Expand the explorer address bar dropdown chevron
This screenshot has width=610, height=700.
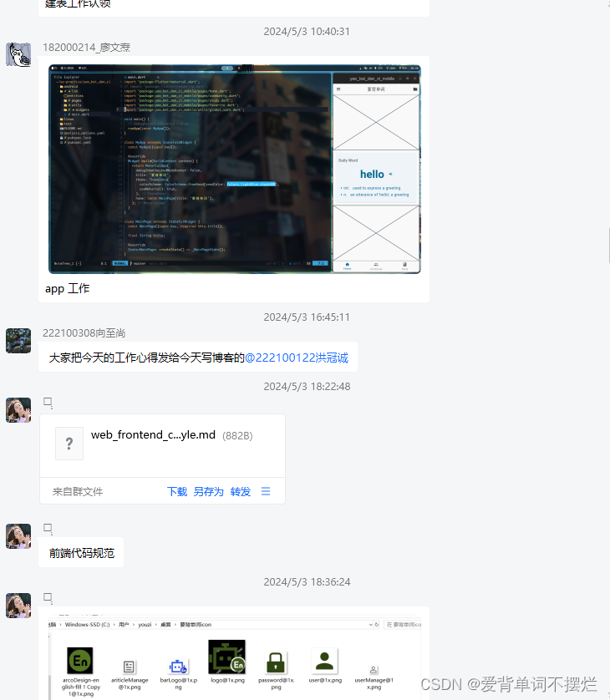[371, 625]
